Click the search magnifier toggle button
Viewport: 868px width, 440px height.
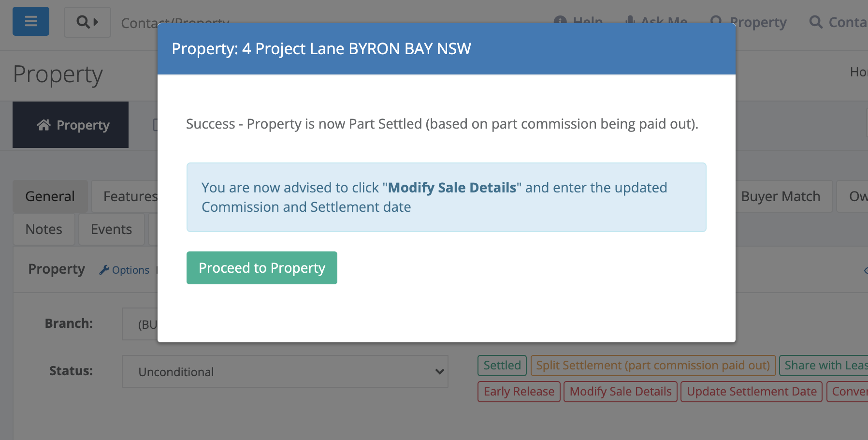[87, 22]
